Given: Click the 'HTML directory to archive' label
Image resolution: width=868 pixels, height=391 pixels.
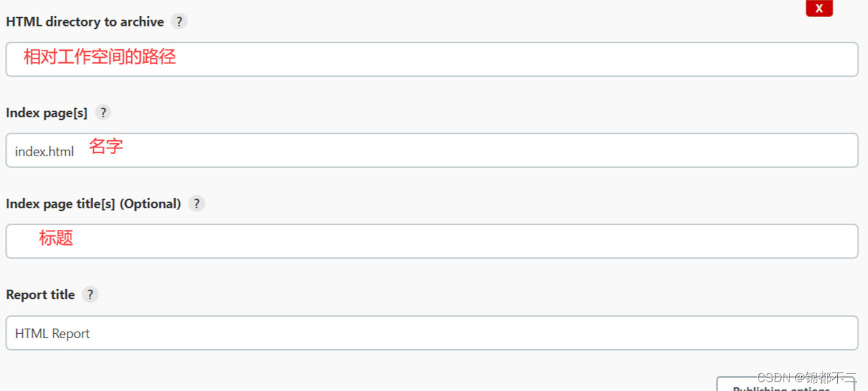Looking at the screenshot, I should [85, 22].
